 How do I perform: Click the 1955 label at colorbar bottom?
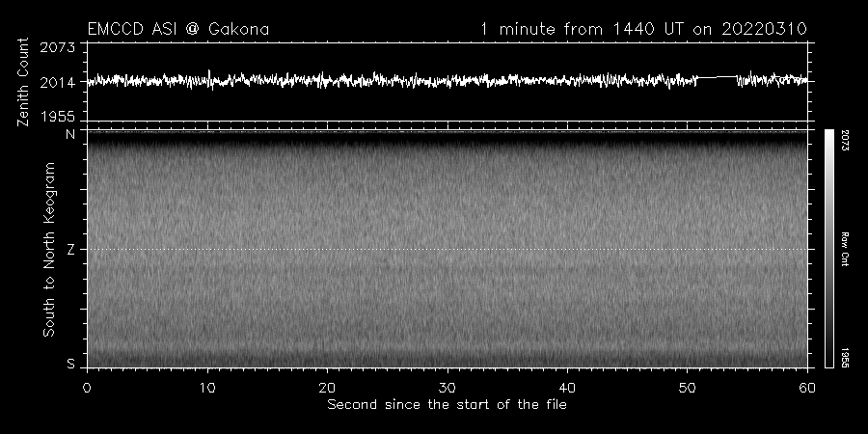tap(845, 358)
